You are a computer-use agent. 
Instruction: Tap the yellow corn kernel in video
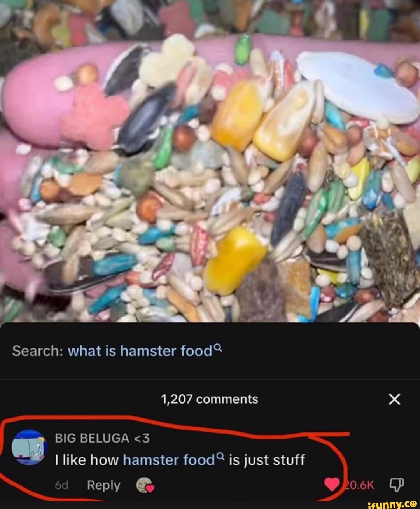pyautogui.click(x=235, y=260)
